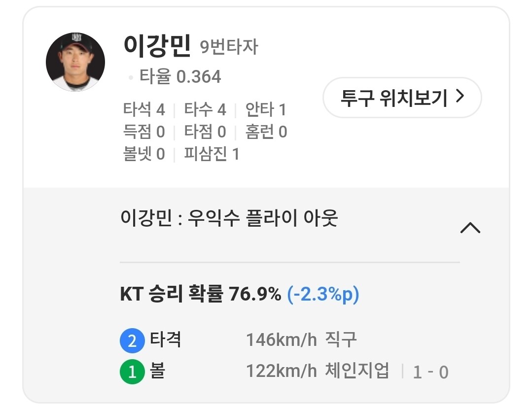532x406 pixels.
Task: Click the KT 승리 확률 76.9% text
Action: pos(200,295)
